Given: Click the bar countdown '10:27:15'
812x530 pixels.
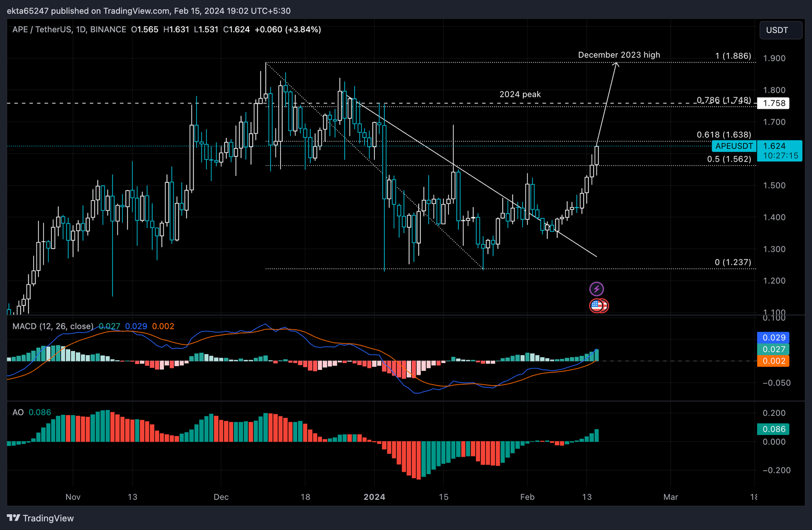Looking at the screenshot, I should pos(780,155).
